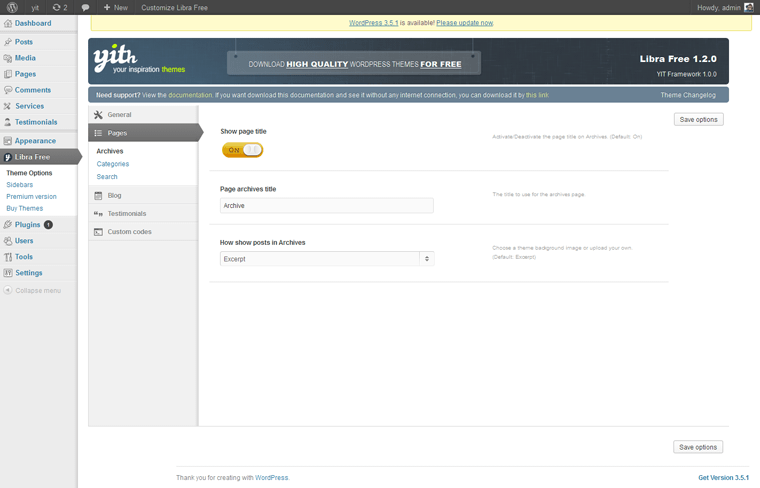Click the Settings icon
The height and width of the screenshot is (488, 760).
(8, 272)
